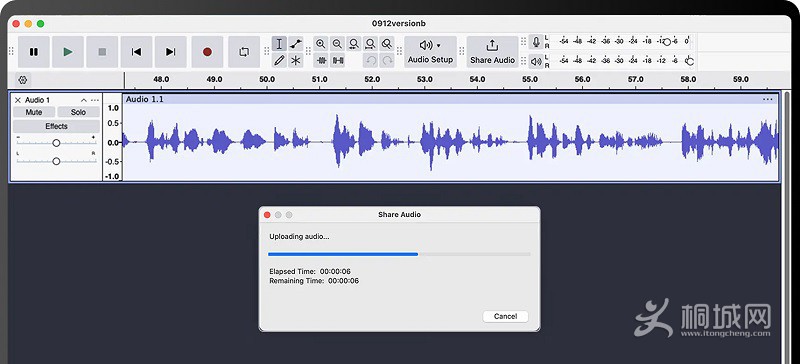The width and height of the screenshot is (800, 364).
Task: Select the Envelope tool
Action: [x=295, y=44]
